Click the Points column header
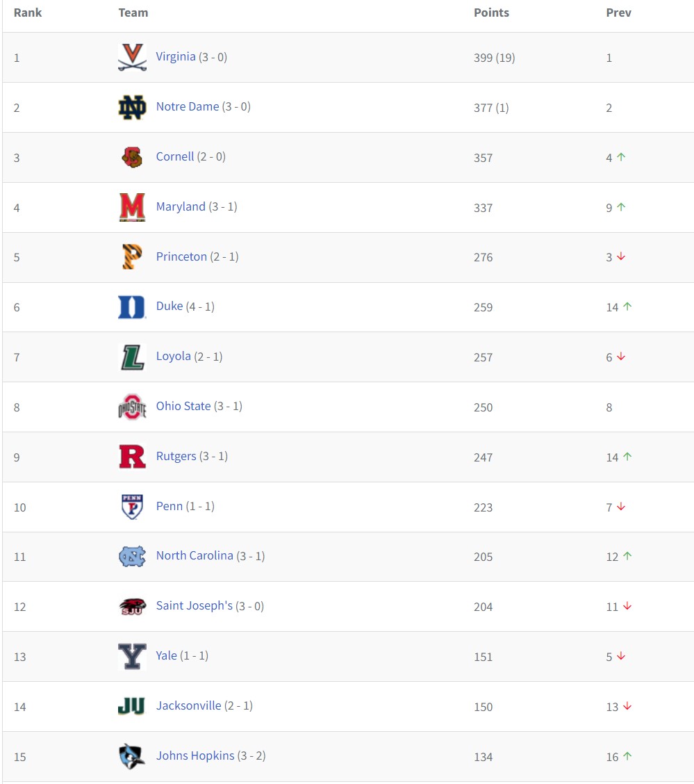The image size is (694, 784). [491, 13]
